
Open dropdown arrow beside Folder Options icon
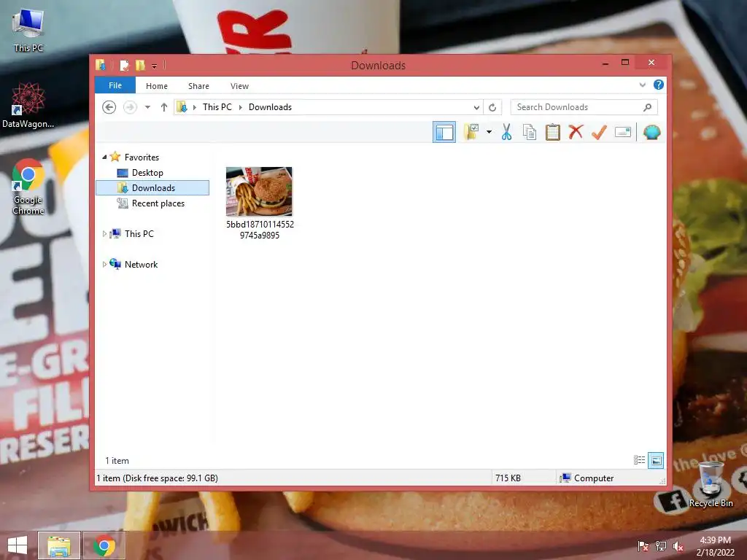click(489, 132)
